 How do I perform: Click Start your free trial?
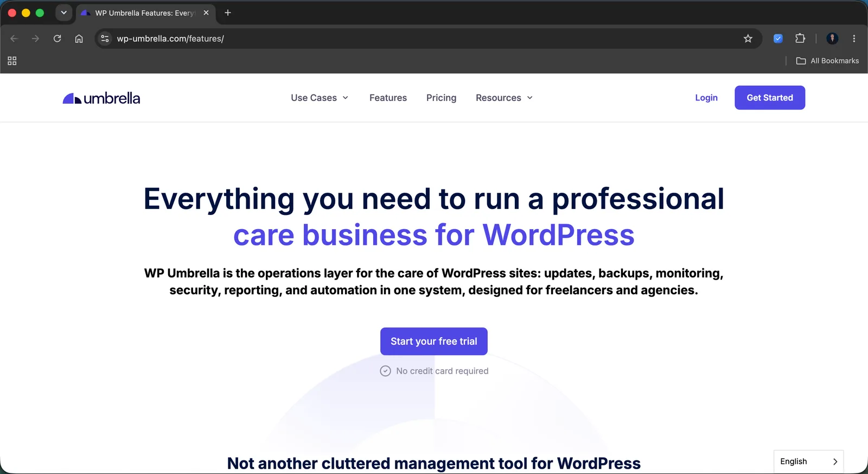[x=434, y=342]
